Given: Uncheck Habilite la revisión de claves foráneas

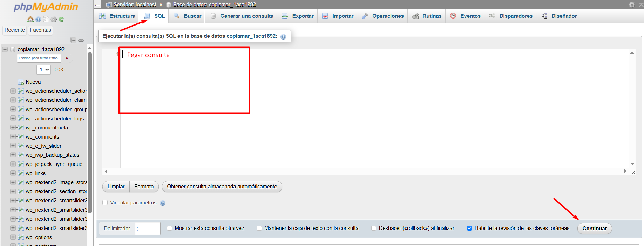Looking at the screenshot, I should (469, 228).
